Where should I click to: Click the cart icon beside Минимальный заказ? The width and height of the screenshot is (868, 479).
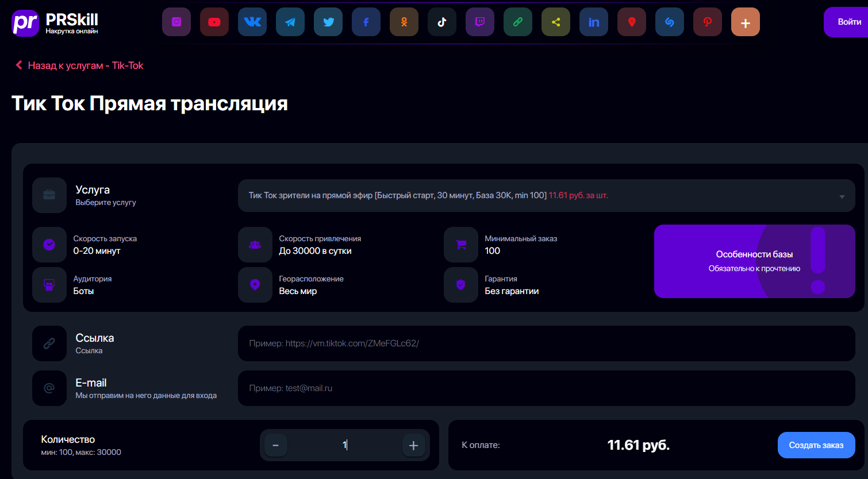461,245
